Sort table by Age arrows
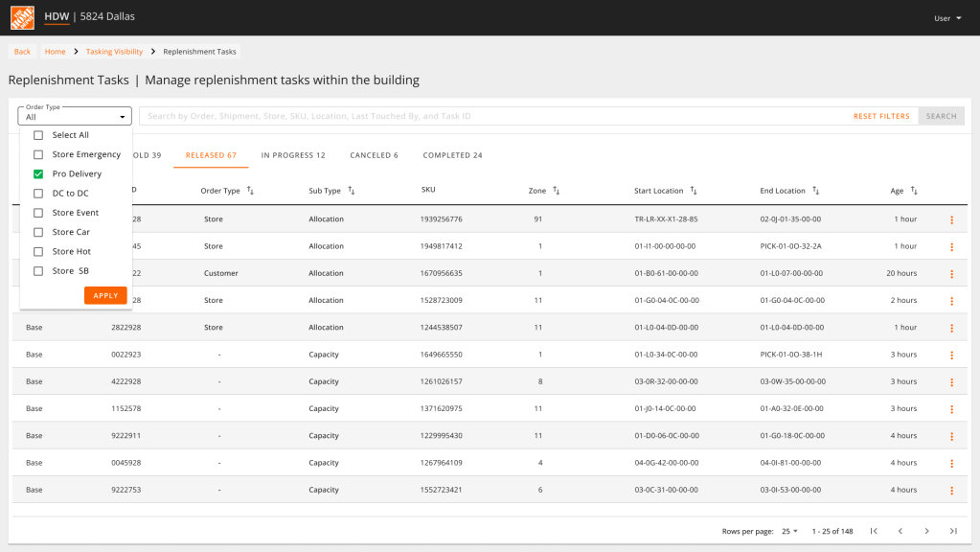 [914, 191]
